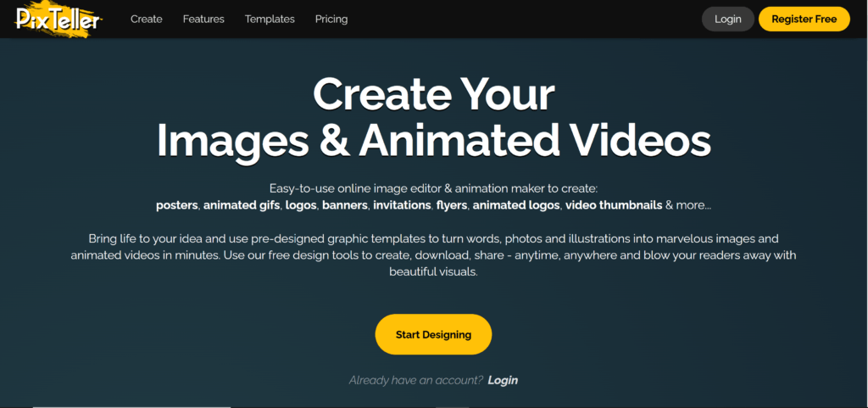
Task: Follow the italic Login link below Start Designing
Action: click(503, 380)
